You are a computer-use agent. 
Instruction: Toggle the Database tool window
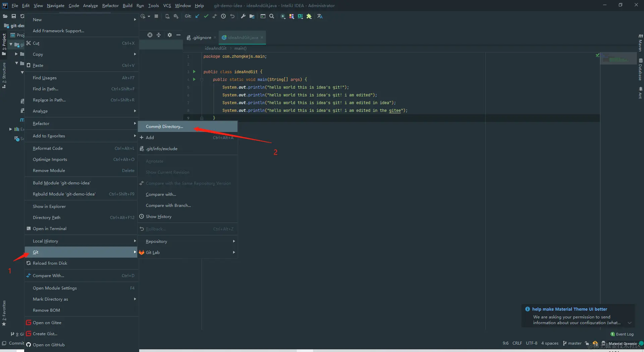pyautogui.click(x=640, y=70)
